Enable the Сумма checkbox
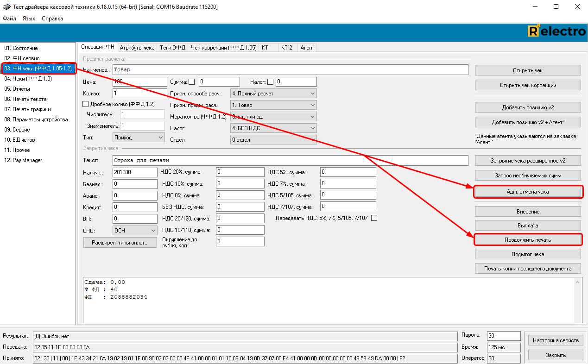588x364 pixels. point(191,82)
